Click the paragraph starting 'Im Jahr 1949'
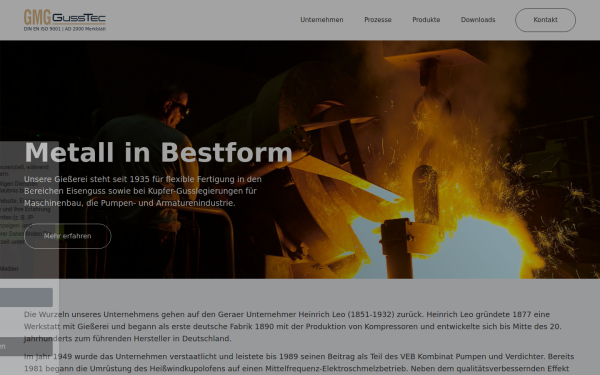This screenshot has height=375, width=600. coord(299,363)
